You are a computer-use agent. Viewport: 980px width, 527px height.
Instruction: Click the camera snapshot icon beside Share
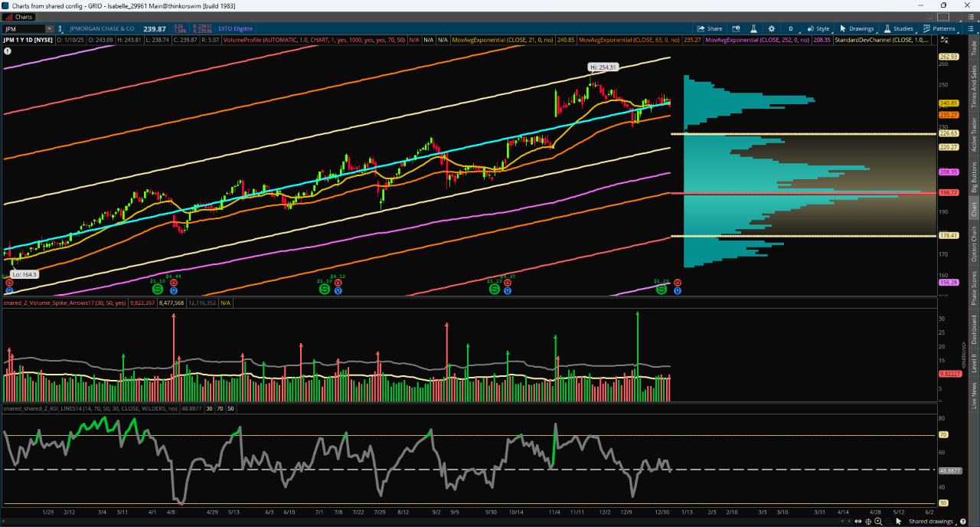733,28
